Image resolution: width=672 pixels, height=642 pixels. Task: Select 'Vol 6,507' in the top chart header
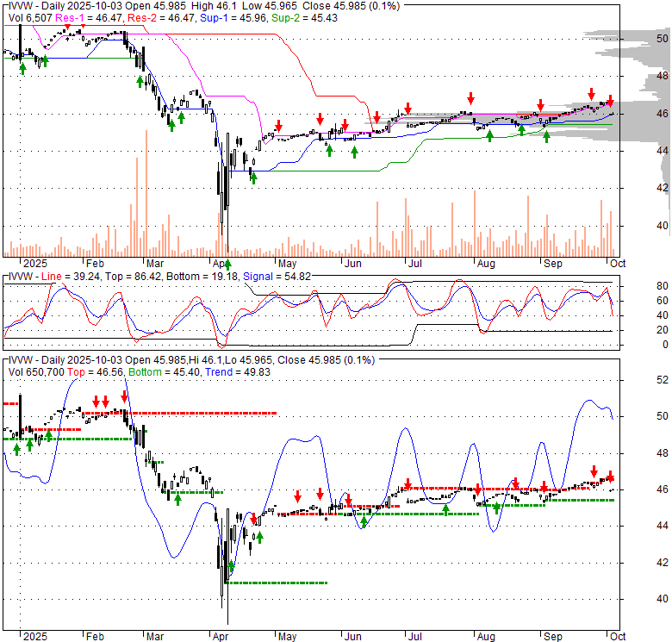30,18
